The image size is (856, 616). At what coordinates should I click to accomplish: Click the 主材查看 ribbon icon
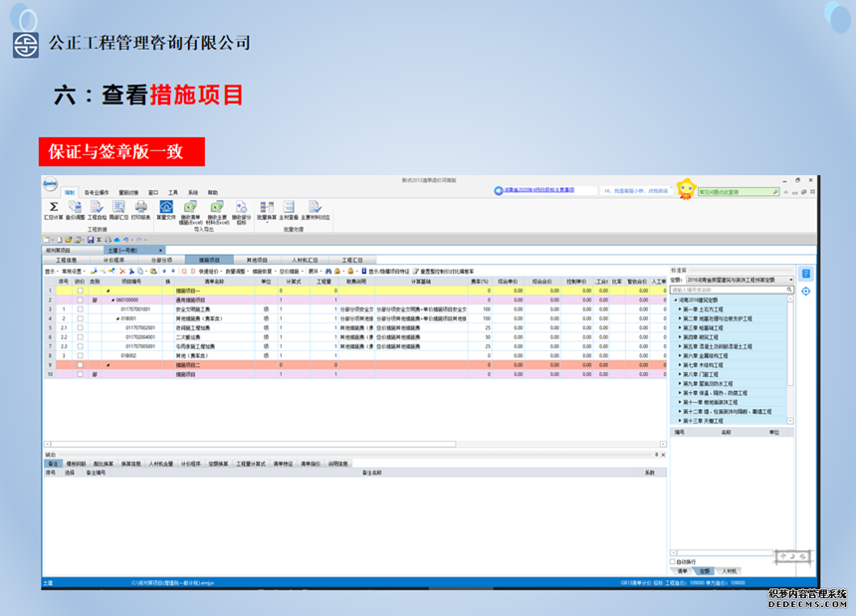(289, 207)
